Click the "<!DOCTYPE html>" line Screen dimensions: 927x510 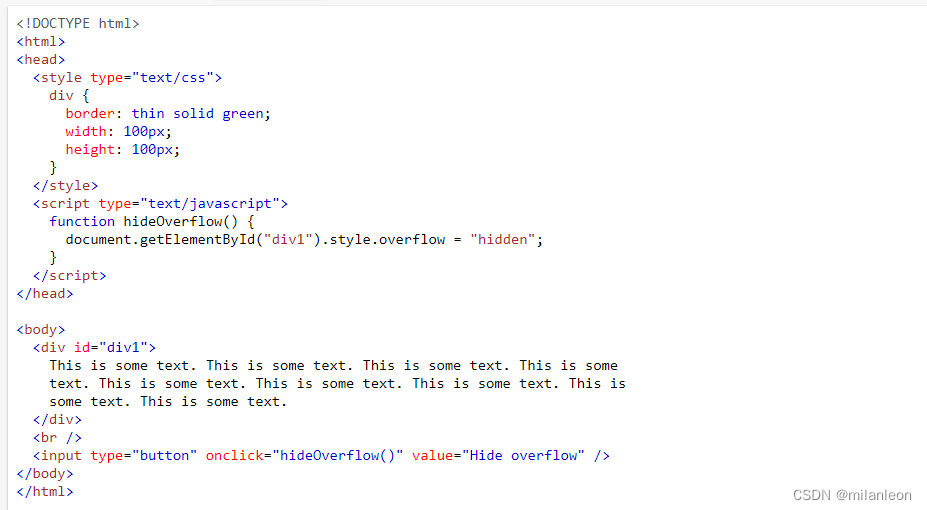tap(77, 24)
